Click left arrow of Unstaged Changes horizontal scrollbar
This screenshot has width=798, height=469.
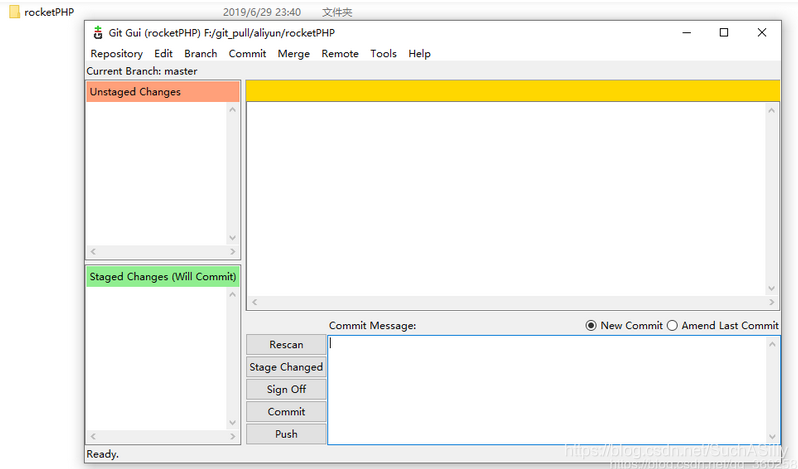[93, 251]
